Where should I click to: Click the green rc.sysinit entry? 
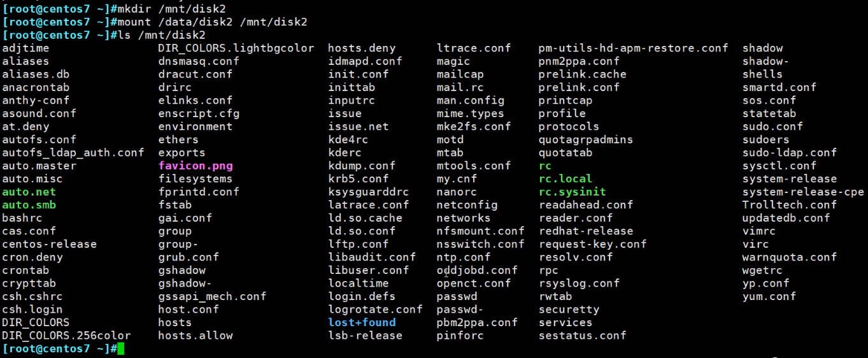point(572,192)
